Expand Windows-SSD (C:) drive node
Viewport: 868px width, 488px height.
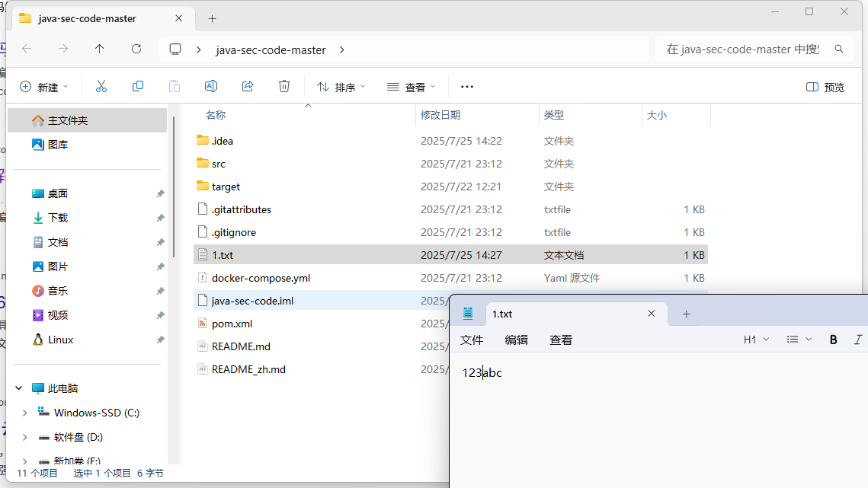tap(25, 413)
